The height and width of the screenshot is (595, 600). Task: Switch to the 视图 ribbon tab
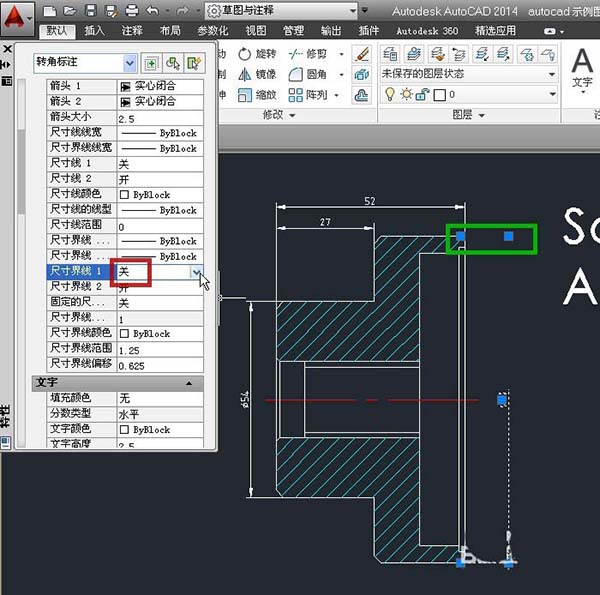pyautogui.click(x=256, y=31)
